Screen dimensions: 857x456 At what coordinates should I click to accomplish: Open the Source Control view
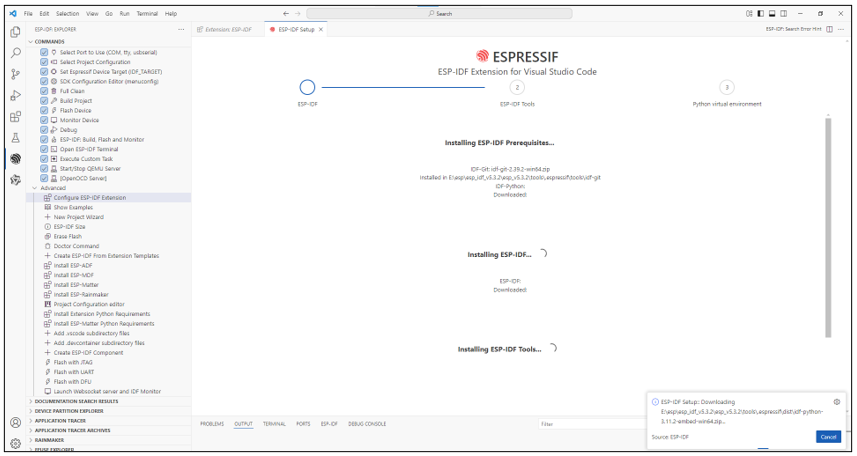[15, 74]
